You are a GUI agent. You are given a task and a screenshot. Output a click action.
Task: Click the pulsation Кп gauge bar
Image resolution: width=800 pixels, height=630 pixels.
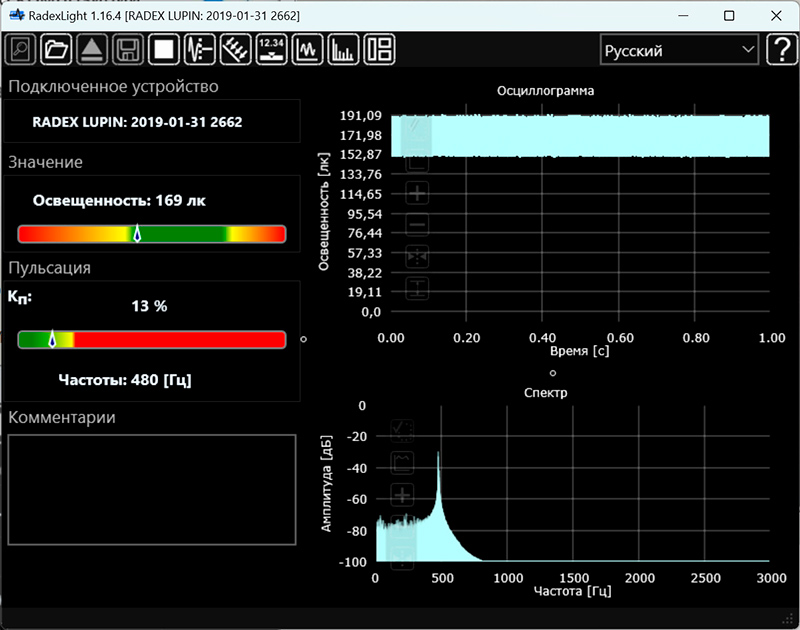pyautogui.click(x=152, y=340)
